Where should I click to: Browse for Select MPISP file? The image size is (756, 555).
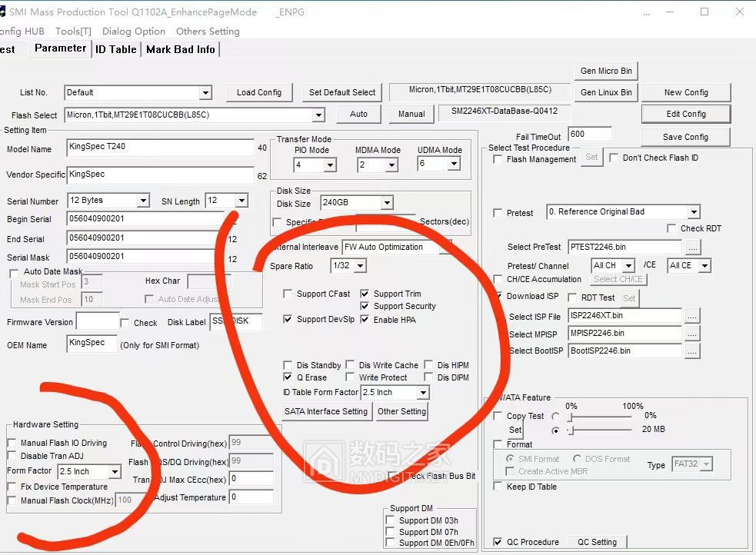point(692,334)
